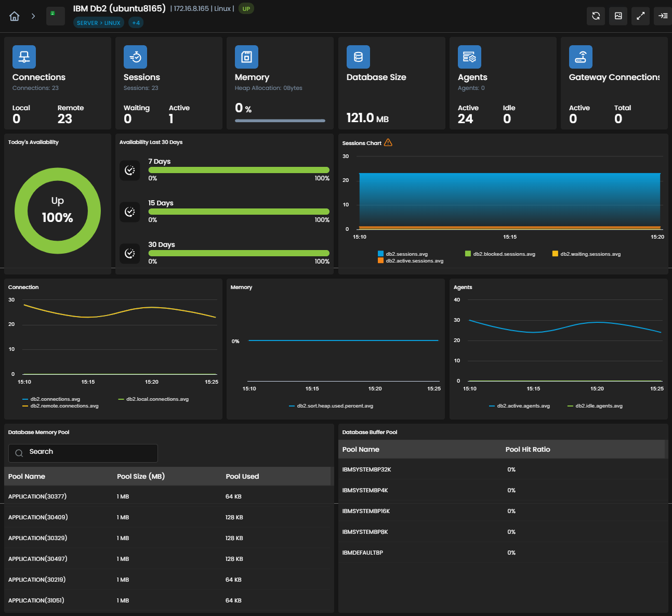Click breadcrumb chevron next to home

(33, 16)
